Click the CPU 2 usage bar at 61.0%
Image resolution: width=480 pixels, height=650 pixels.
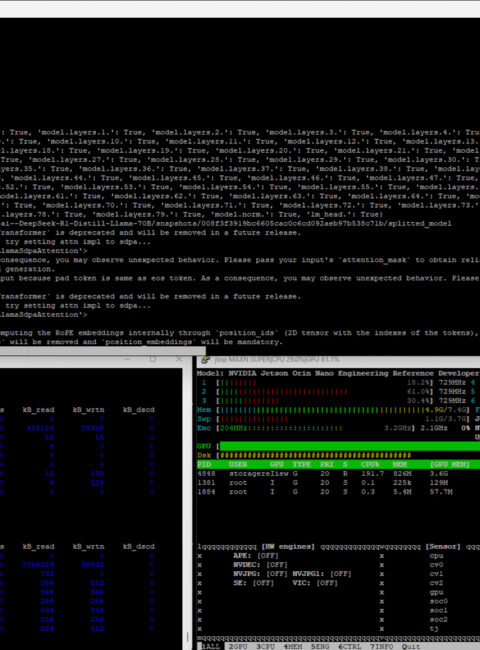click(325, 392)
